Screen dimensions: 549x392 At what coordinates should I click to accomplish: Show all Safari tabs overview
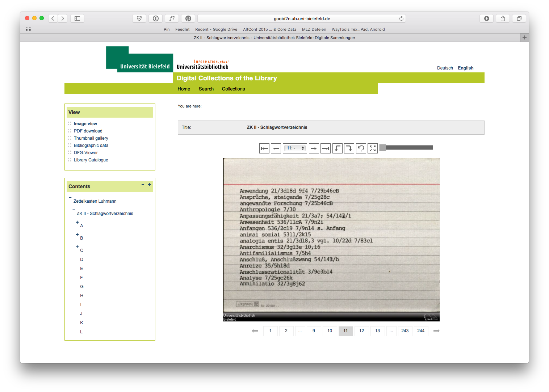519,18
